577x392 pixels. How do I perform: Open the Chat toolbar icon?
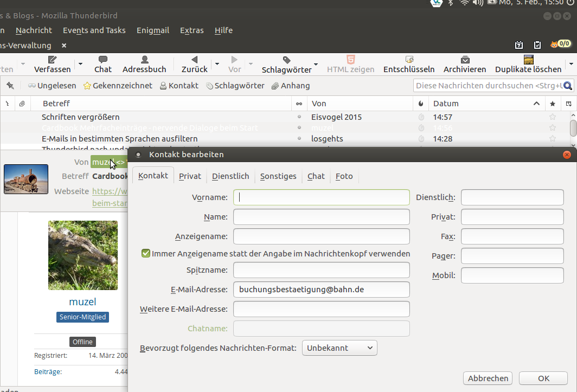pos(102,60)
